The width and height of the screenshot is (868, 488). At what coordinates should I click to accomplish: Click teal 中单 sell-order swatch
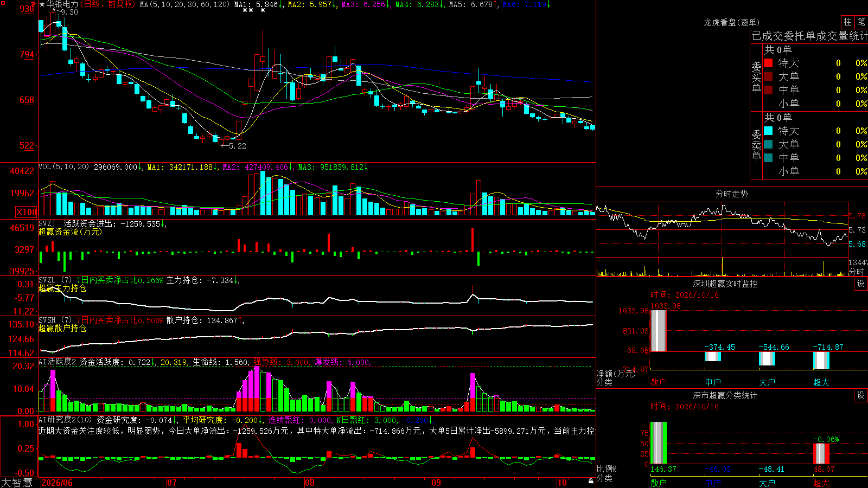point(768,158)
